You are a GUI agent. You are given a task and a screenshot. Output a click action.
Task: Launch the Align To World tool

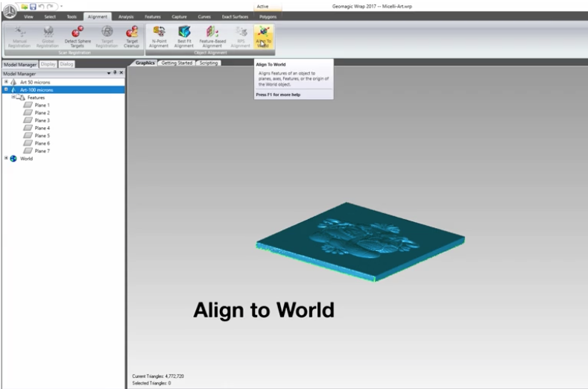tap(263, 37)
